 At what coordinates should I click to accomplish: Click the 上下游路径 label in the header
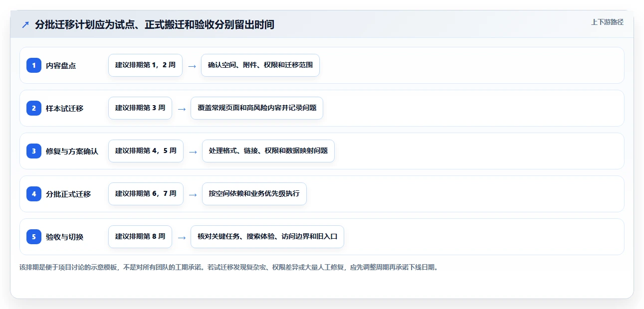607,22
